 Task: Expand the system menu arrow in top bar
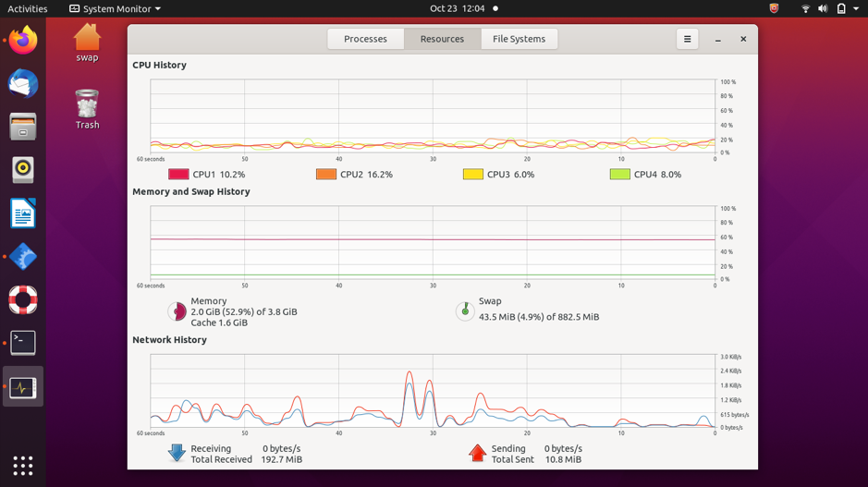[x=856, y=8]
